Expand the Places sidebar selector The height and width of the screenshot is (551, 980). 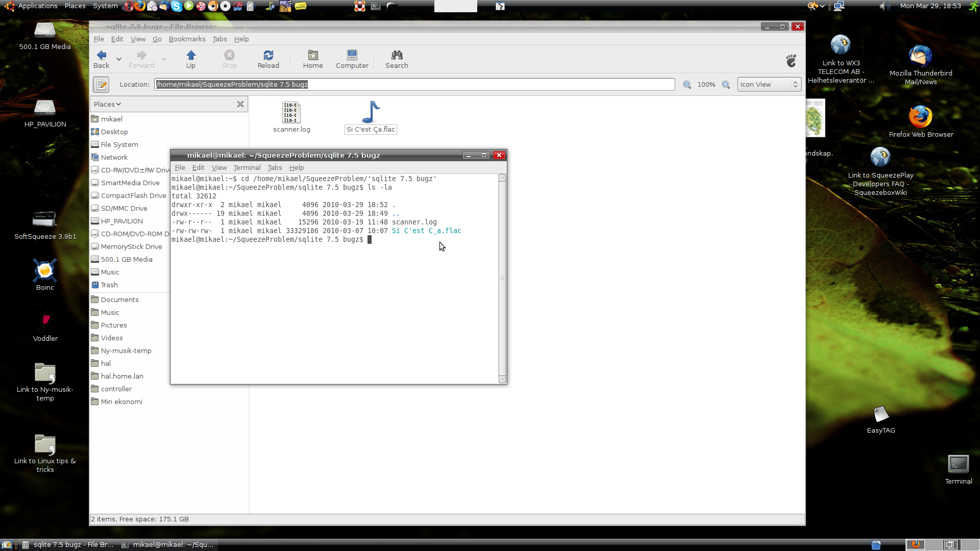pos(107,104)
